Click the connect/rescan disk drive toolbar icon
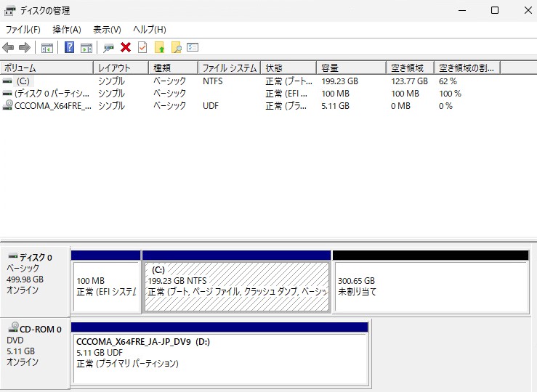This screenshot has height=392, width=537. [x=108, y=47]
